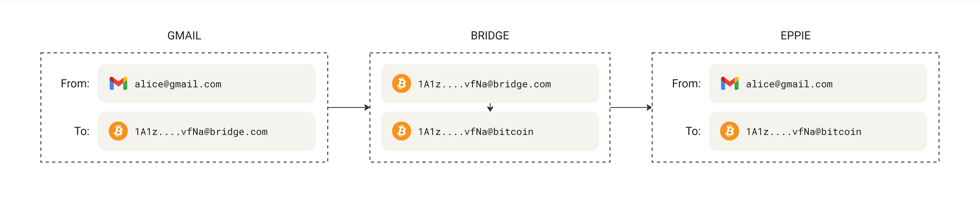
Task: Click the 1A1z....vfNa@bridge.com address in the BRIDGE box
Action: [484, 84]
